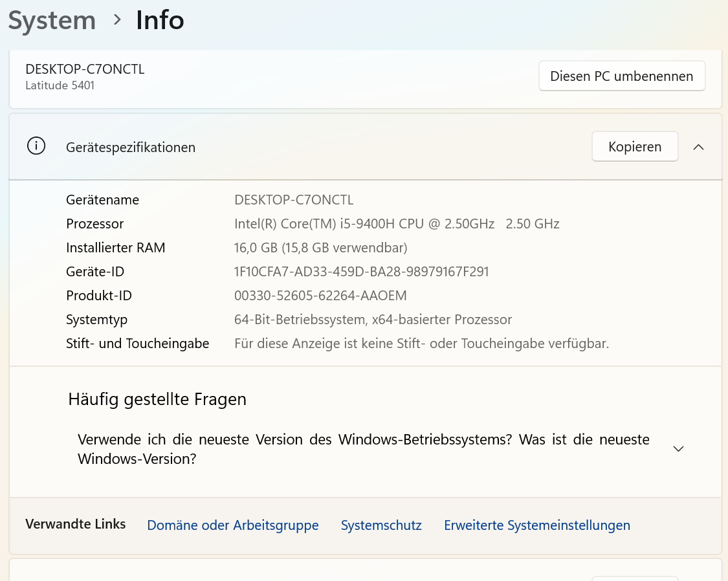The image size is (728, 581).
Task: Select the 16,0 GB RAM value
Action: click(x=320, y=248)
